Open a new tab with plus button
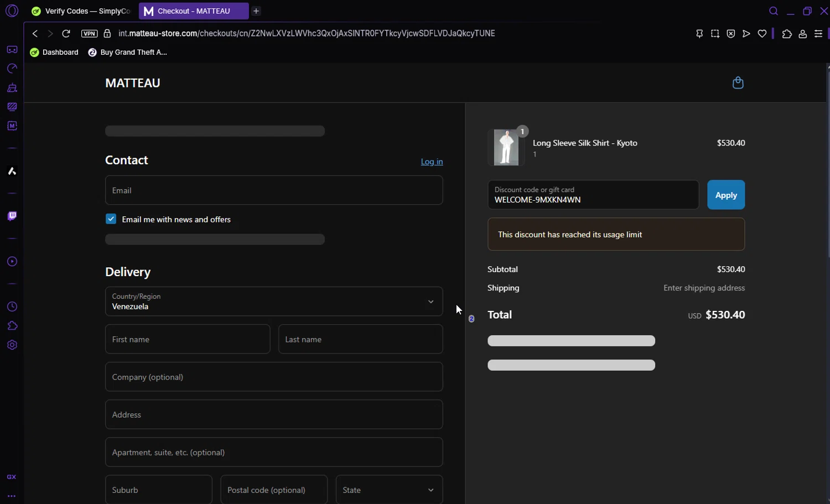This screenshot has width=830, height=504. coord(256,11)
